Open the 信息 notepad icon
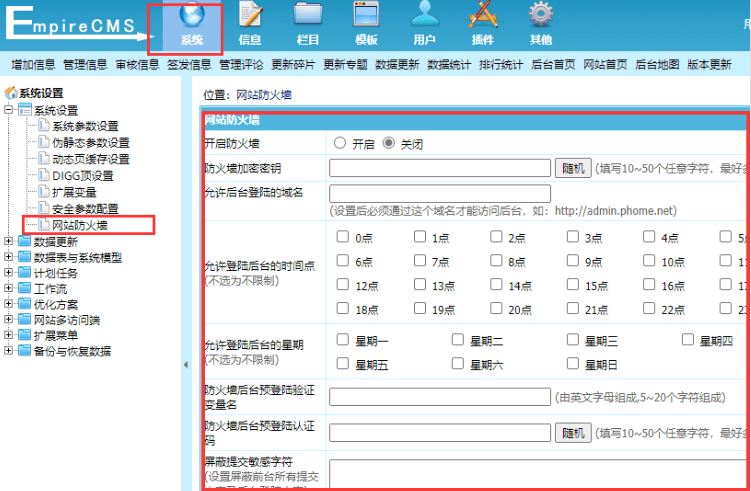The image size is (751, 491). coord(250,14)
